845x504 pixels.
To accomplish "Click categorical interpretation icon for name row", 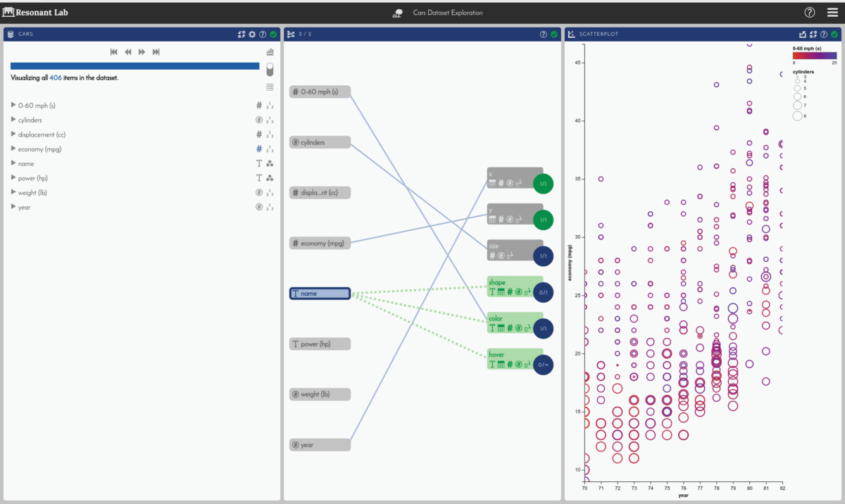I will point(270,163).
